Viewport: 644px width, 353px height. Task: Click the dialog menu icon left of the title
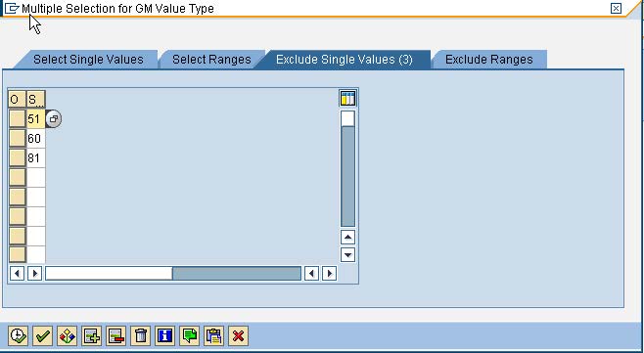click(12, 8)
